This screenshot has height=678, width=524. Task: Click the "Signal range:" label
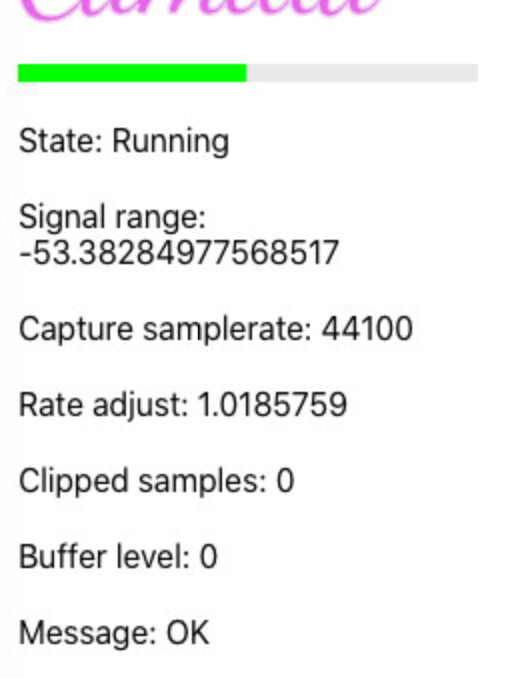(x=112, y=218)
